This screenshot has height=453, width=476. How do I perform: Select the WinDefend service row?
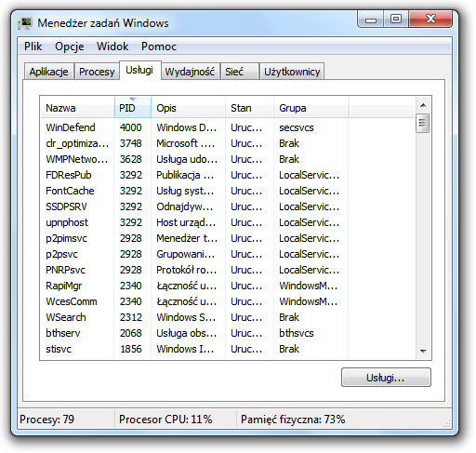coord(228,127)
